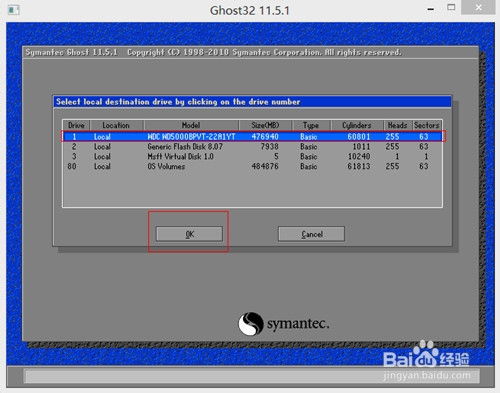Select drive 1 WDC hard disk row
This screenshot has height=393, width=500.
tap(253, 136)
